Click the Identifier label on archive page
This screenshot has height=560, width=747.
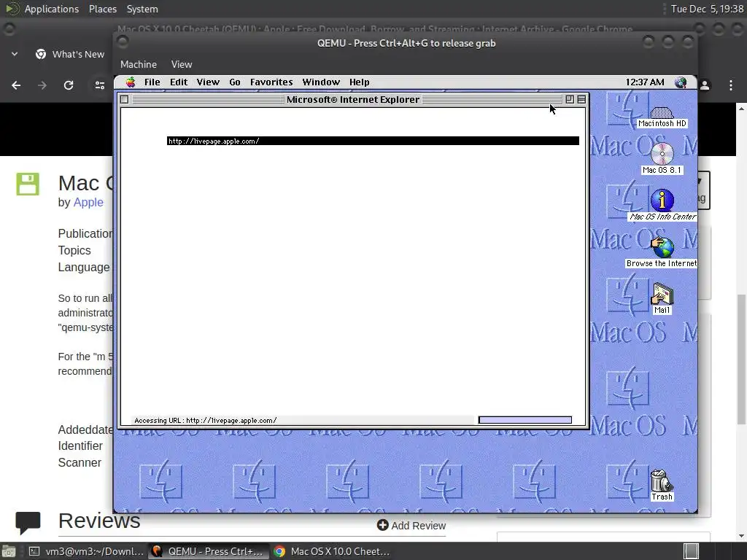click(80, 446)
